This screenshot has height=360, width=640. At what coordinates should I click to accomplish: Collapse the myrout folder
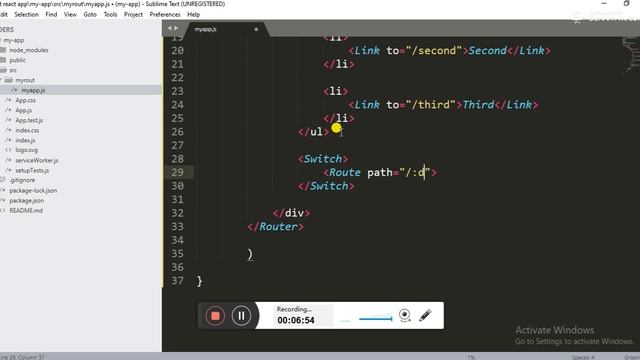coord(25,80)
